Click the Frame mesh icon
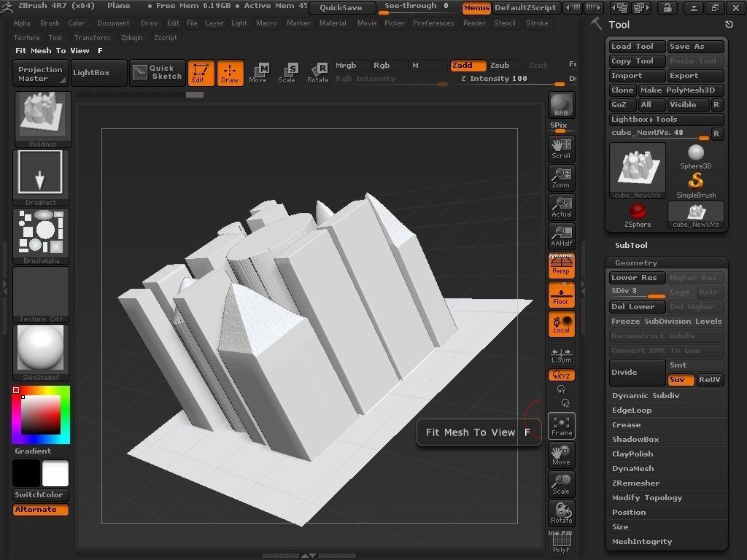747x560 pixels. [x=561, y=426]
